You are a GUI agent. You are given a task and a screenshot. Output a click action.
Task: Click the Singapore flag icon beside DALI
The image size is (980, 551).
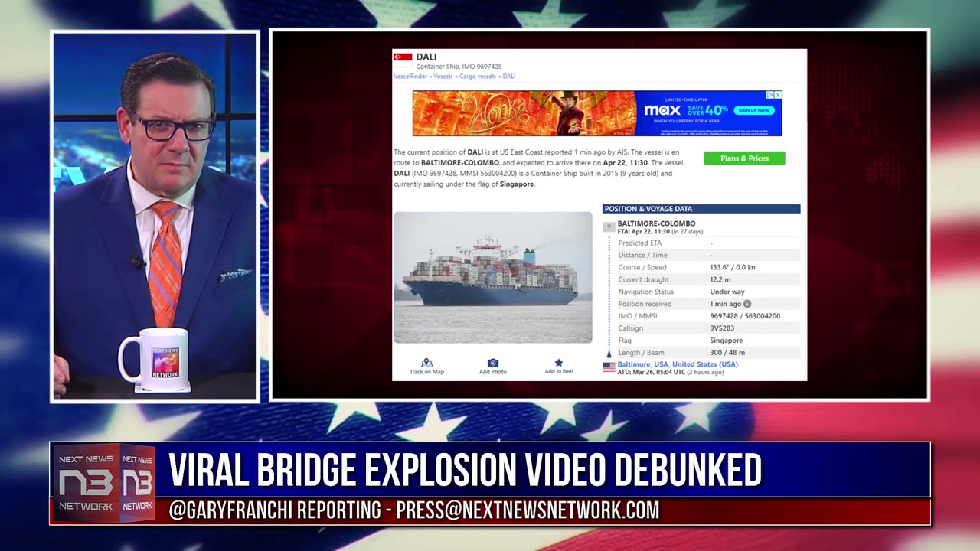pyautogui.click(x=403, y=57)
